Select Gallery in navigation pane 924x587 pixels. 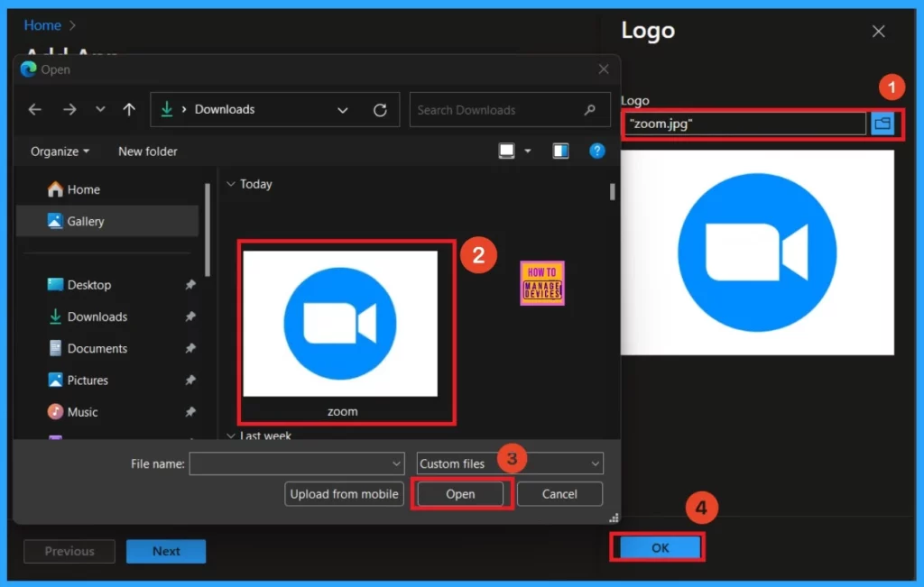coord(106,221)
